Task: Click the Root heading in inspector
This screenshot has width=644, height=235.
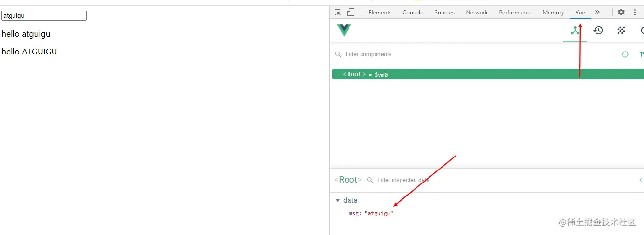Action: [x=348, y=180]
